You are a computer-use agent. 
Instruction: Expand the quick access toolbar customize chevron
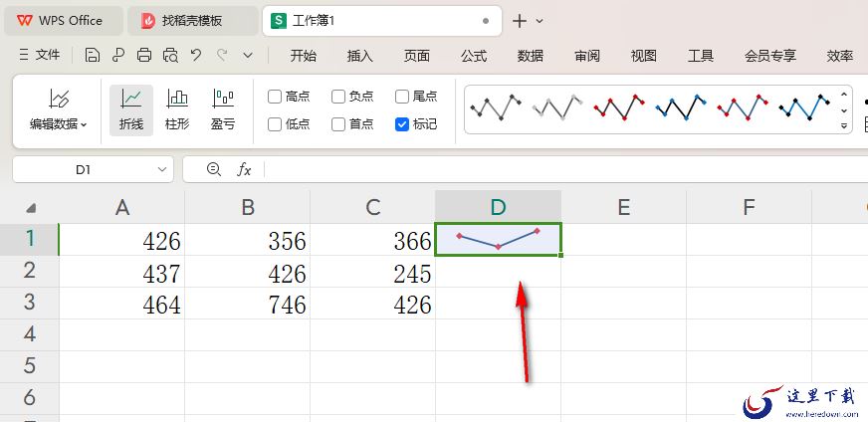(248, 55)
